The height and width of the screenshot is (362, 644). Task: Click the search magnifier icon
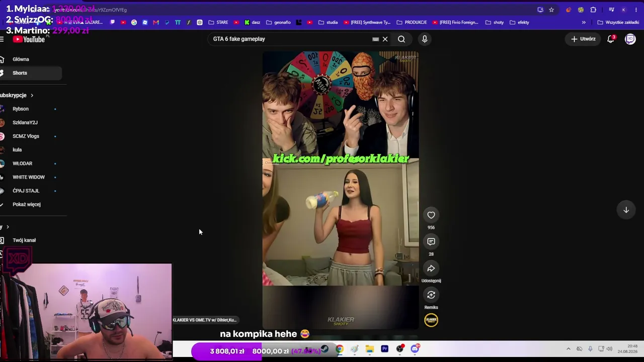(401, 39)
